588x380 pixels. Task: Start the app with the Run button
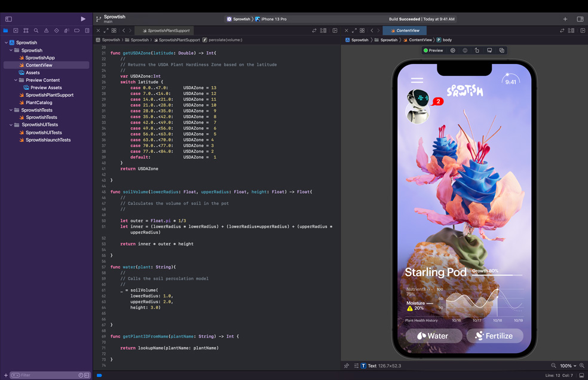(83, 19)
